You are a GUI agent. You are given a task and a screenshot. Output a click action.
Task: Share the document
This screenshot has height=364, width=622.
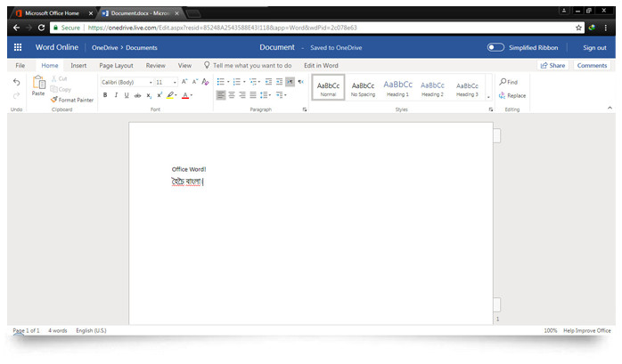point(552,65)
